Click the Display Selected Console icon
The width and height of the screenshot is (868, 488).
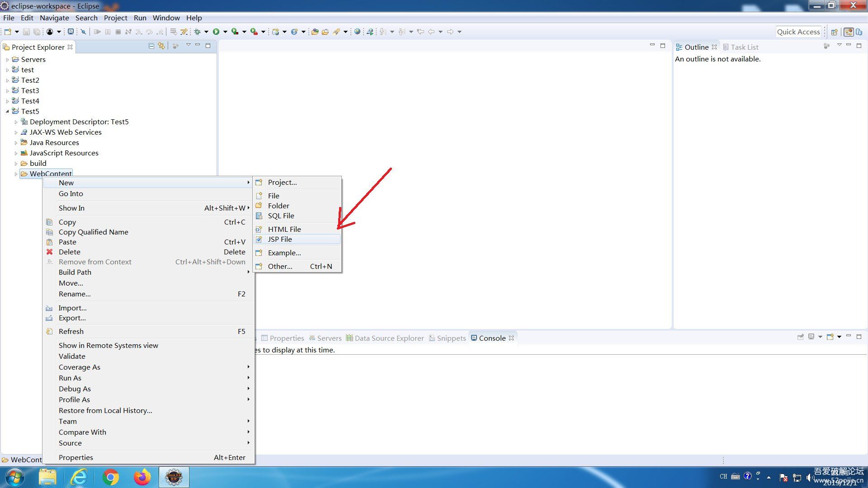tap(811, 337)
